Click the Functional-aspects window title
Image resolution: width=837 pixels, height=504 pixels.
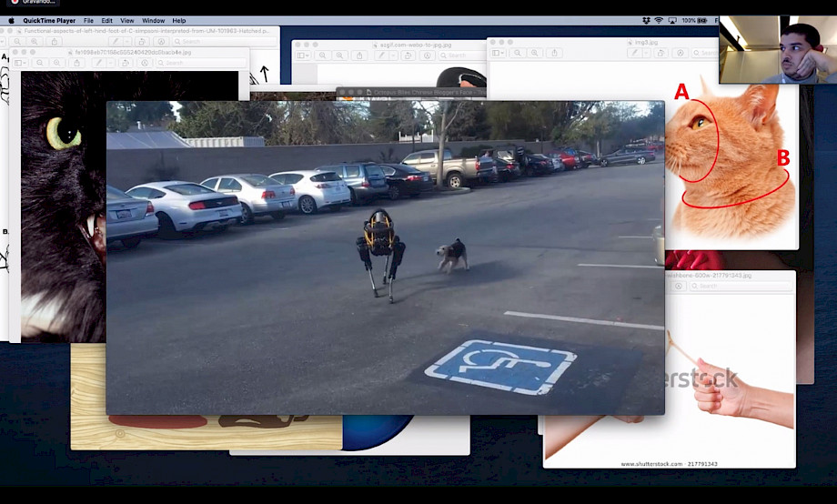click(146, 31)
